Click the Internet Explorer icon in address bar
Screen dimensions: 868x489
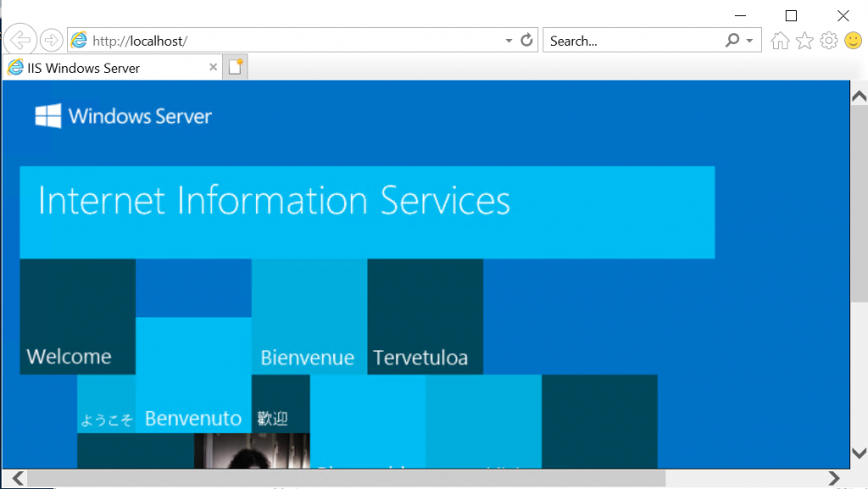pos(79,40)
